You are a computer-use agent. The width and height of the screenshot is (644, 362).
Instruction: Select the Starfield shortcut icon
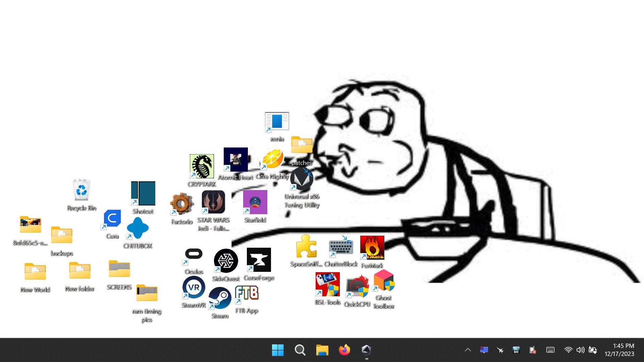pyautogui.click(x=255, y=202)
